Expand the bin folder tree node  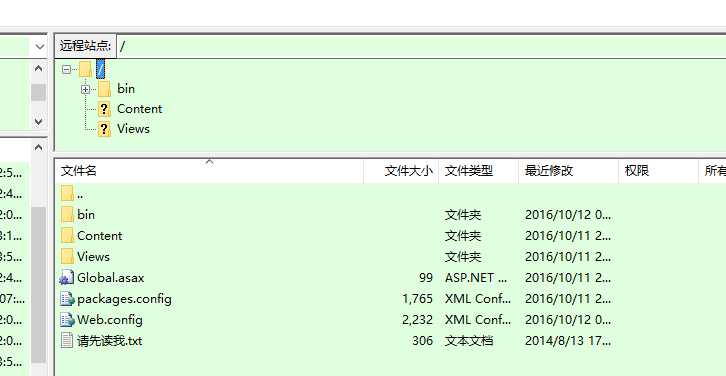85,89
